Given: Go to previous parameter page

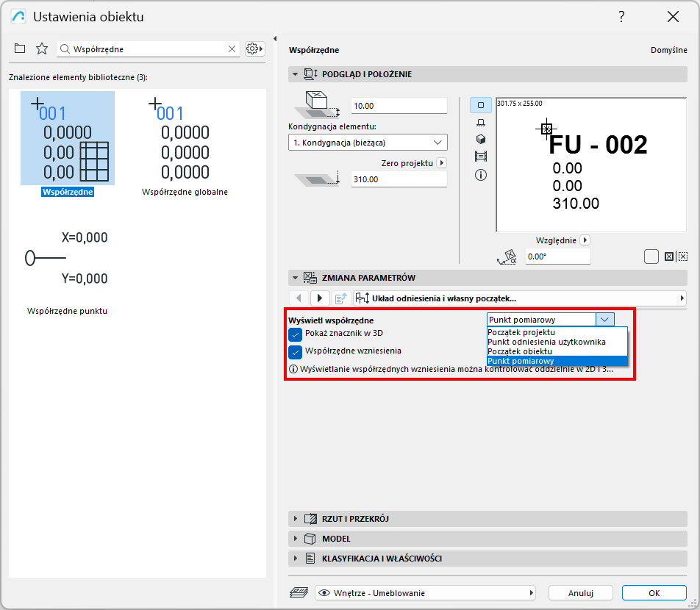Looking at the screenshot, I should coord(299,298).
